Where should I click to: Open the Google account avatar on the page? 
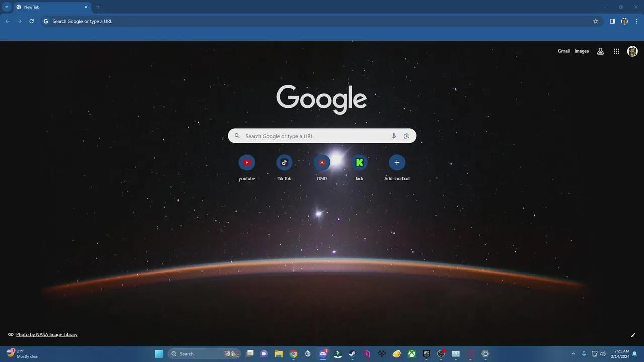[x=632, y=51]
